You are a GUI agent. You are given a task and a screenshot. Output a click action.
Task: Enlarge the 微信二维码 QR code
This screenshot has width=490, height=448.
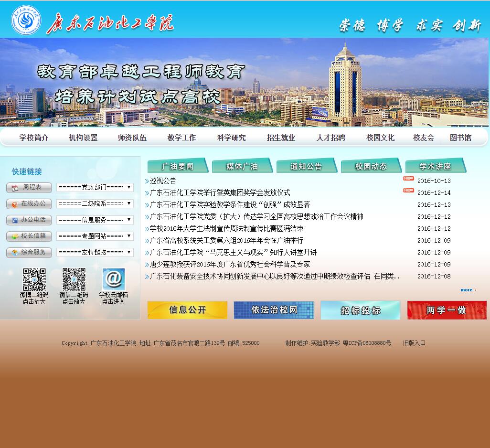74,279
